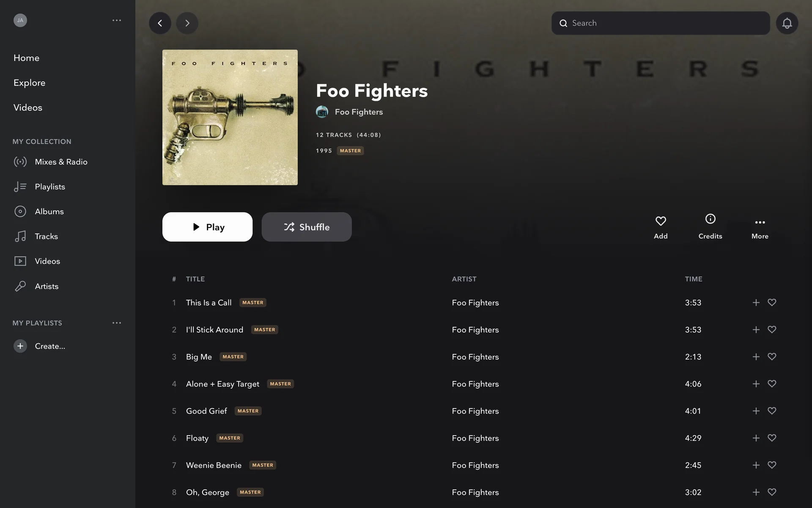Open the notifications bell
The image size is (812, 508).
(x=787, y=23)
